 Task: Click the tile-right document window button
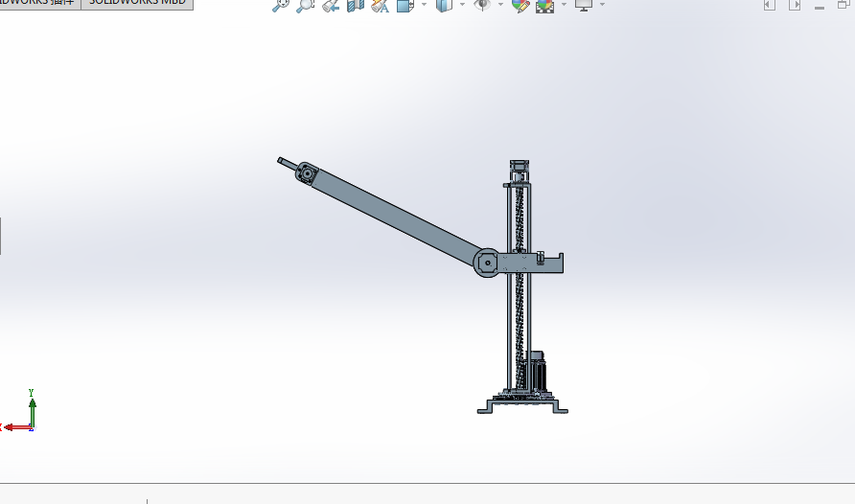(795, 5)
